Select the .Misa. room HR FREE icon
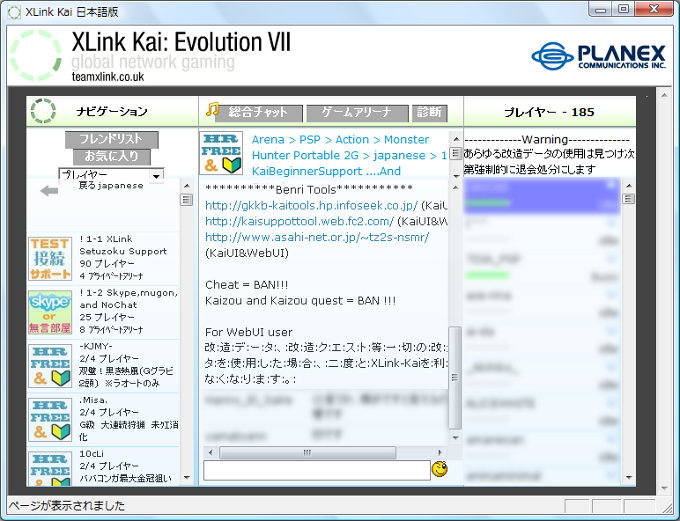This screenshot has height=521, width=680. [x=49, y=419]
